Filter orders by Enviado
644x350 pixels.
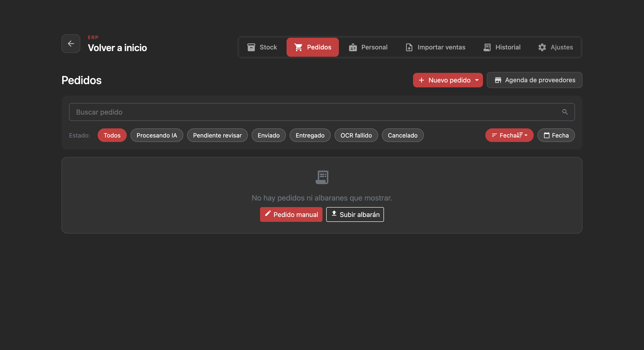point(269,136)
